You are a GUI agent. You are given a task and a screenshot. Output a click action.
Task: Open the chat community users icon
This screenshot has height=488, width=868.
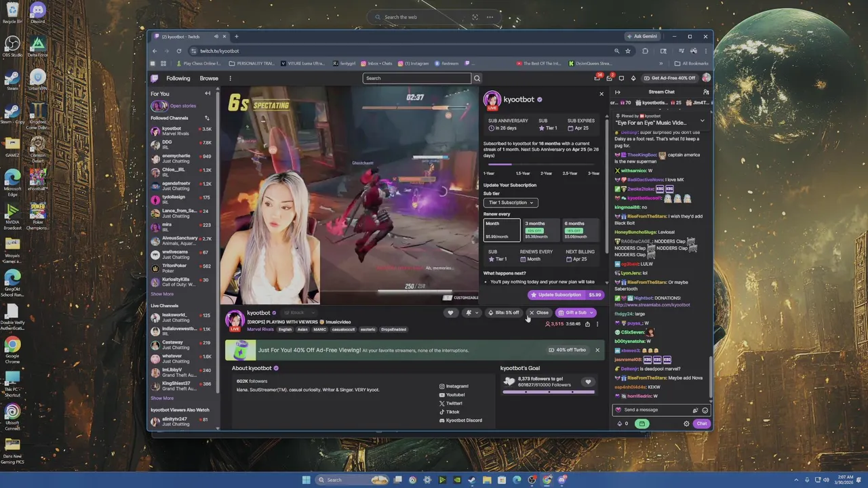(x=706, y=92)
